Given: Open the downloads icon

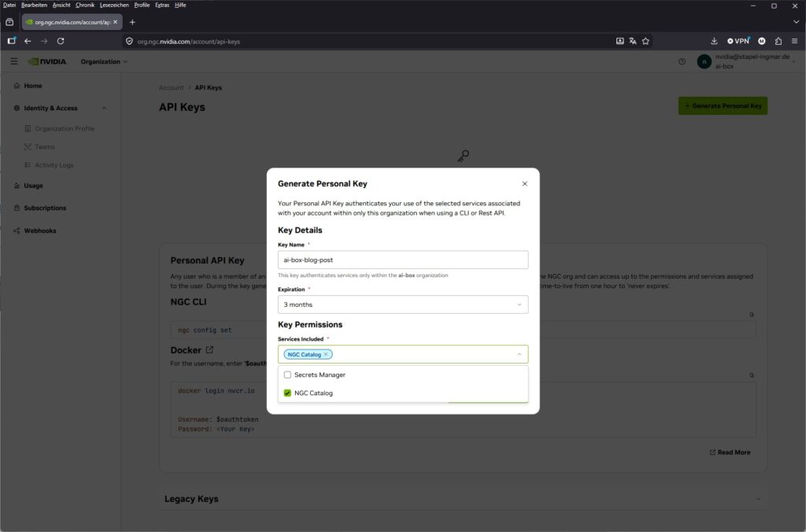Looking at the screenshot, I should (714, 41).
